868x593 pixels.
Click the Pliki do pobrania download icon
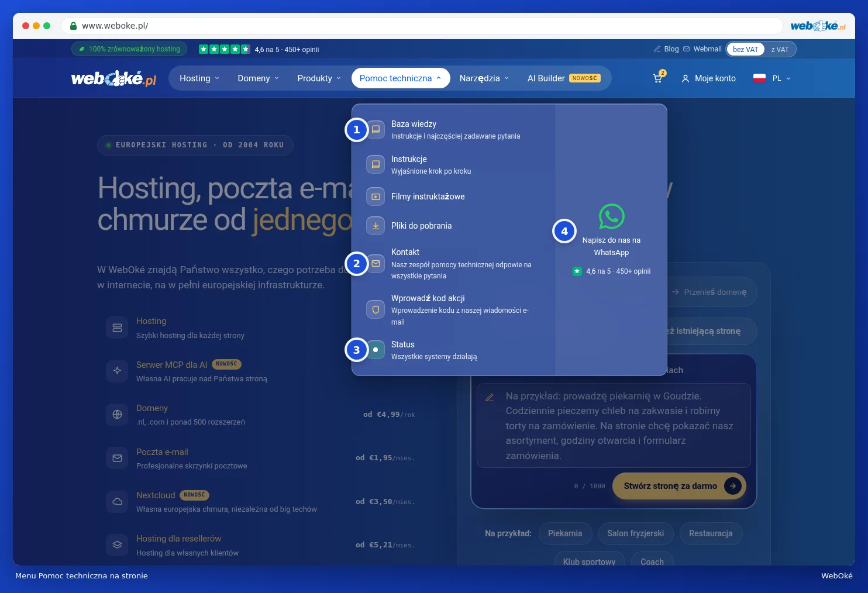376,226
